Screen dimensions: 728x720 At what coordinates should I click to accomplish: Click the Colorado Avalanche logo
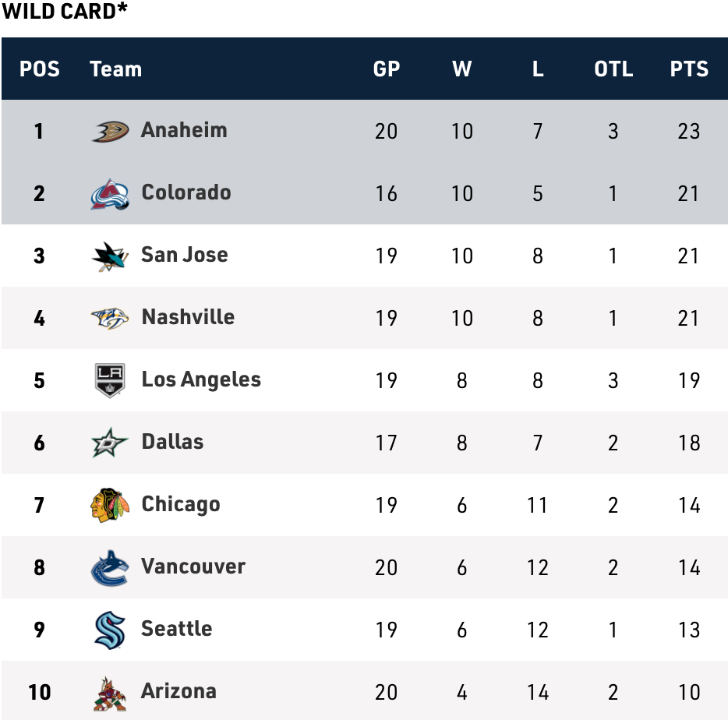tap(110, 193)
